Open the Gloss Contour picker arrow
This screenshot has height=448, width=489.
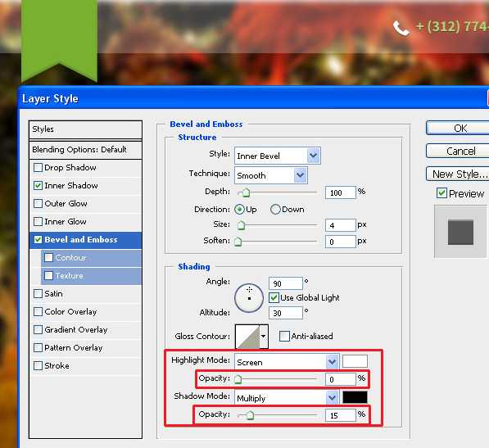(x=264, y=337)
